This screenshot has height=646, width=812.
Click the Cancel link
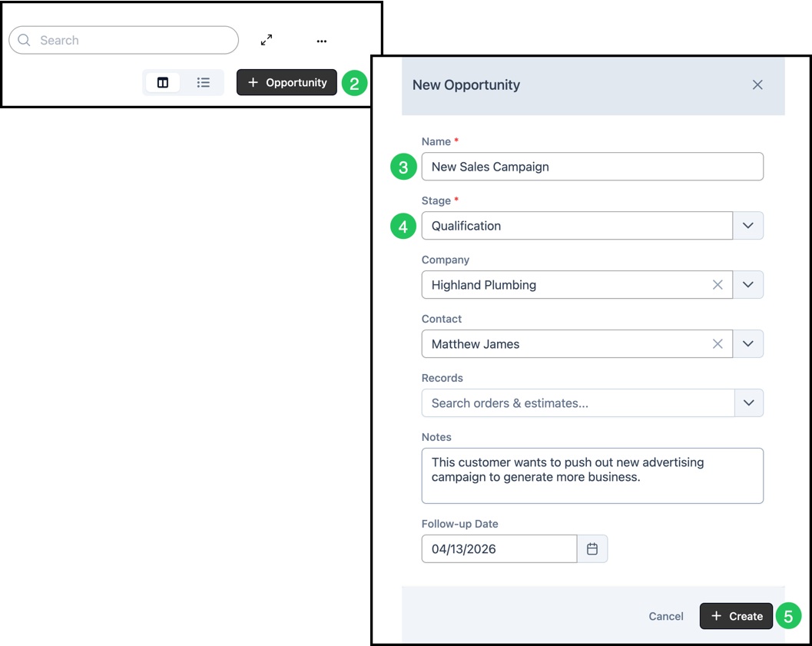(x=666, y=616)
